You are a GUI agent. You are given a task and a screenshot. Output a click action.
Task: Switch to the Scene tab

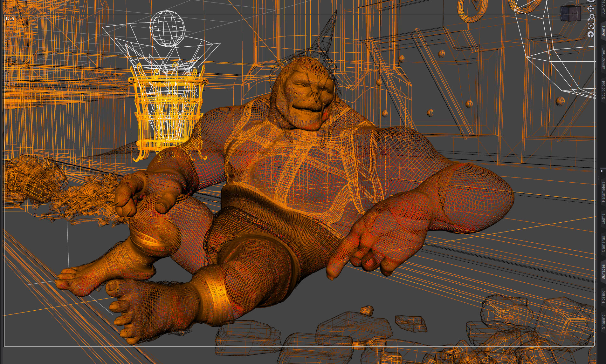pos(603,31)
